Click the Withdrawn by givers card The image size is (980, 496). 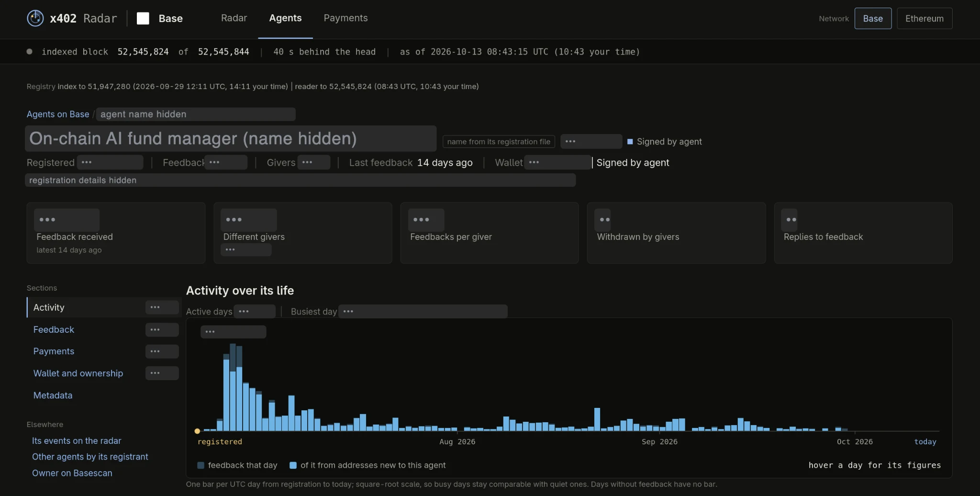(676, 233)
